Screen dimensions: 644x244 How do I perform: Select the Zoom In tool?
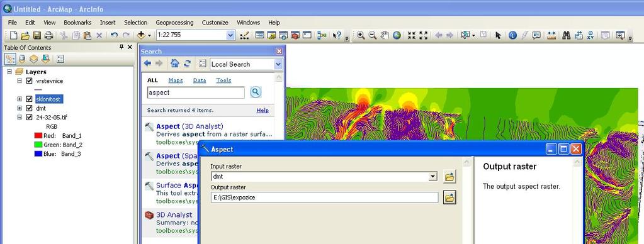361,35
